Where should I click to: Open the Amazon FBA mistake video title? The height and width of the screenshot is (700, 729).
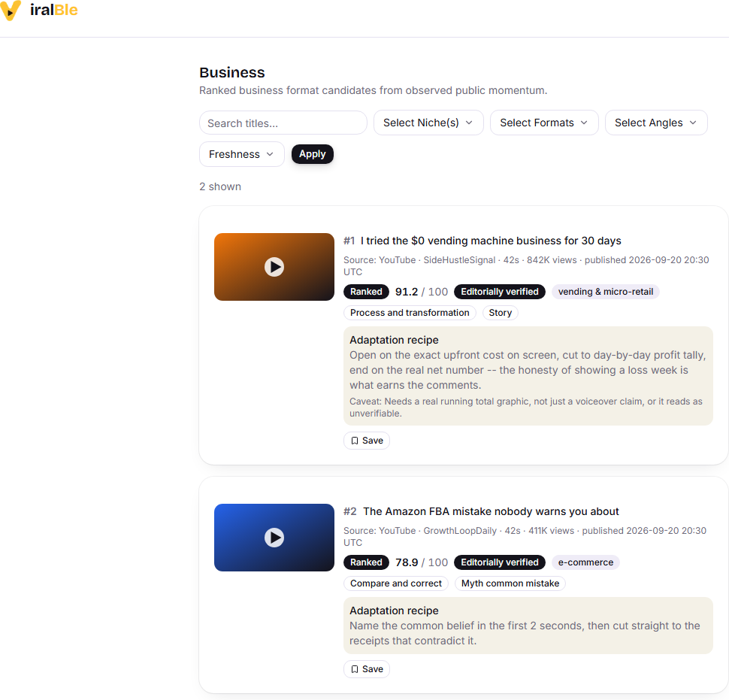click(x=491, y=511)
